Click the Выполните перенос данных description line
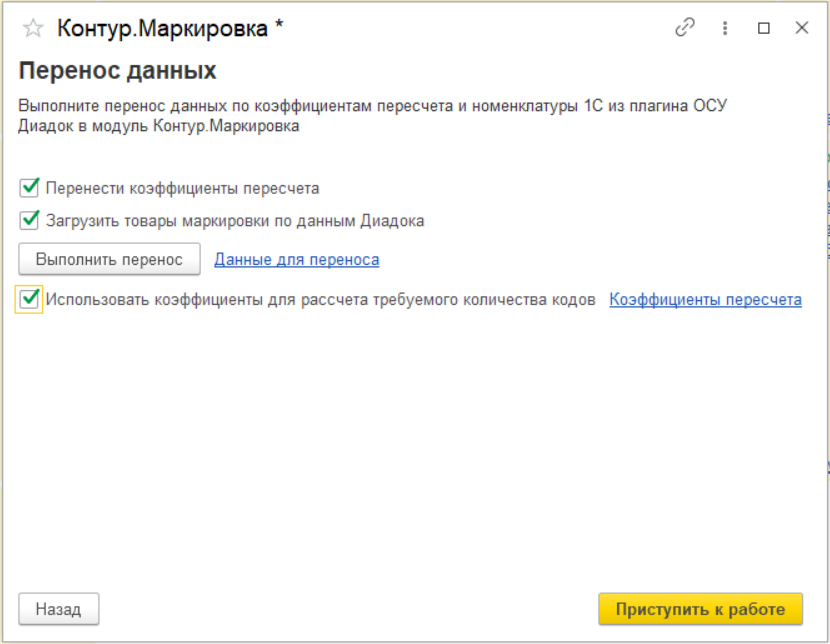Image resolution: width=830 pixels, height=644 pixels. (x=373, y=106)
